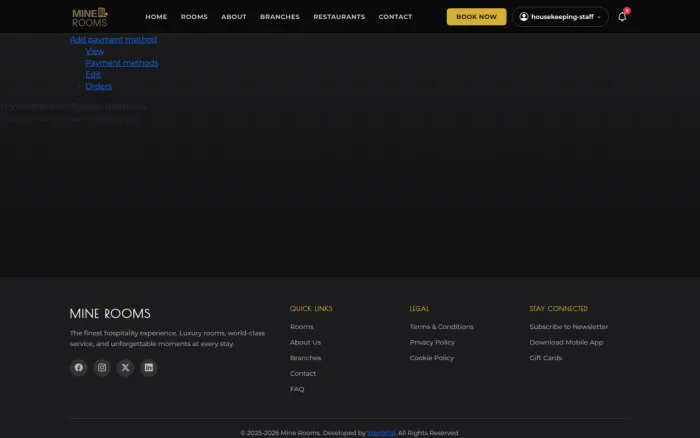The width and height of the screenshot is (700, 438).
Task: Open About Us footer link
Action: coord(305,342)
